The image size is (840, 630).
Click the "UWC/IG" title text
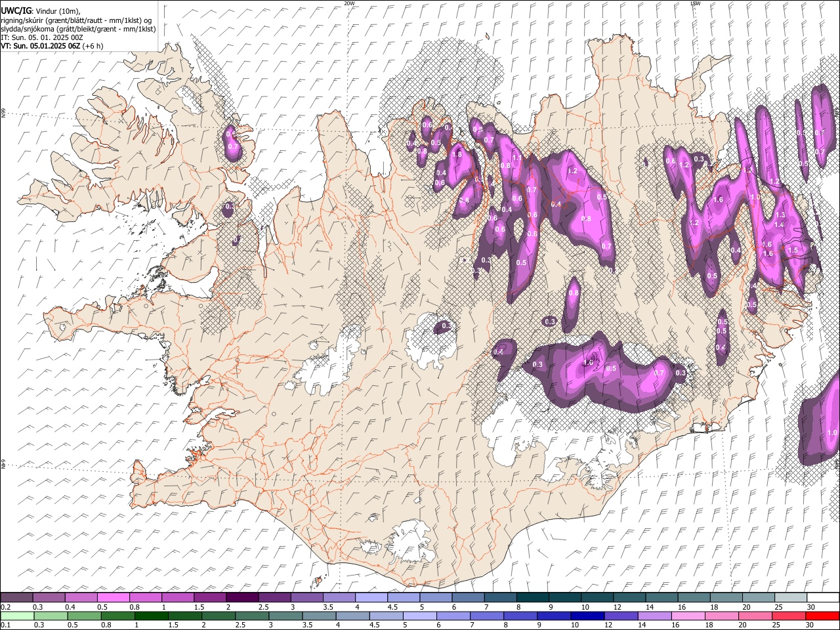point(16,11)
